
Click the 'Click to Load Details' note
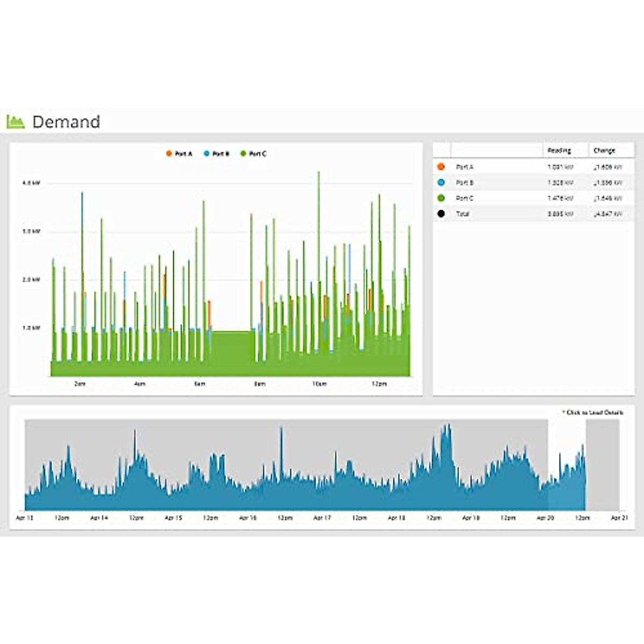click(592, 412)
